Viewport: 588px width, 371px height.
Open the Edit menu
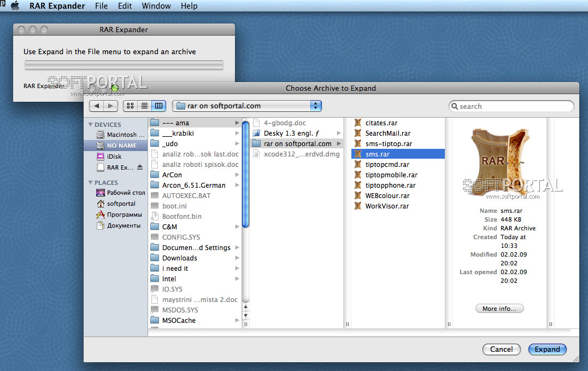pyautogui.click(x=125, y=5)
